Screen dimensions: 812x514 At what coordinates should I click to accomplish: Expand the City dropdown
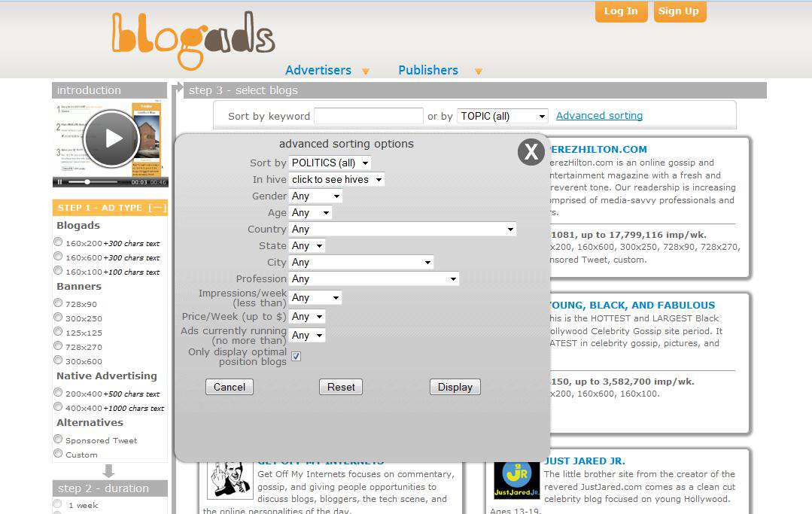(361, 263)
